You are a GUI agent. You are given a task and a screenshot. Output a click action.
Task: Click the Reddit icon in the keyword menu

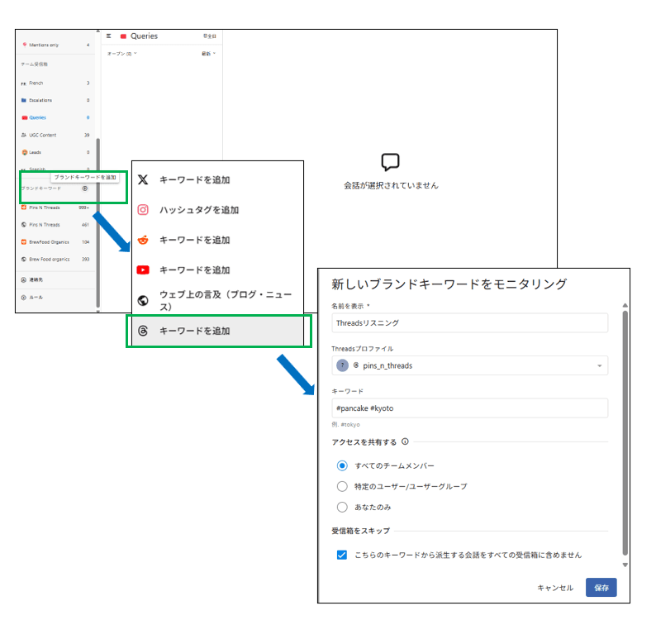click(x=143, y=240)
